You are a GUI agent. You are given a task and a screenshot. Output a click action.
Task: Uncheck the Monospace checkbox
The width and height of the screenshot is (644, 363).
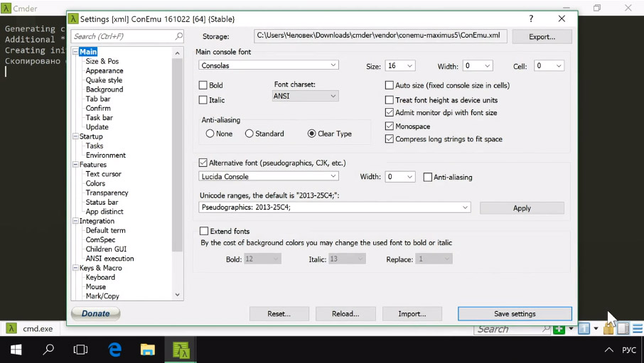(x=390, y=126)
